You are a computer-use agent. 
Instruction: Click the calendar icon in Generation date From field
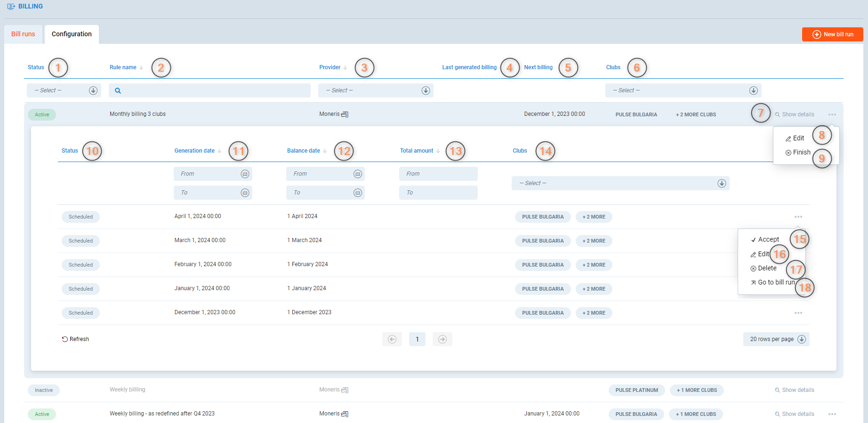(245, 174)
